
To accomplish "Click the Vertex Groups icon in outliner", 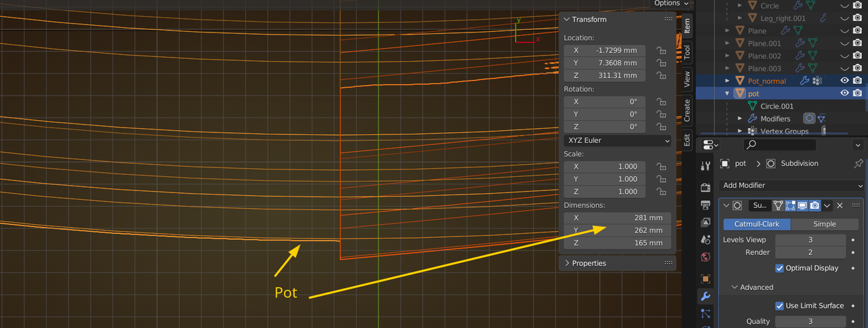I will [x=752, y=131].
